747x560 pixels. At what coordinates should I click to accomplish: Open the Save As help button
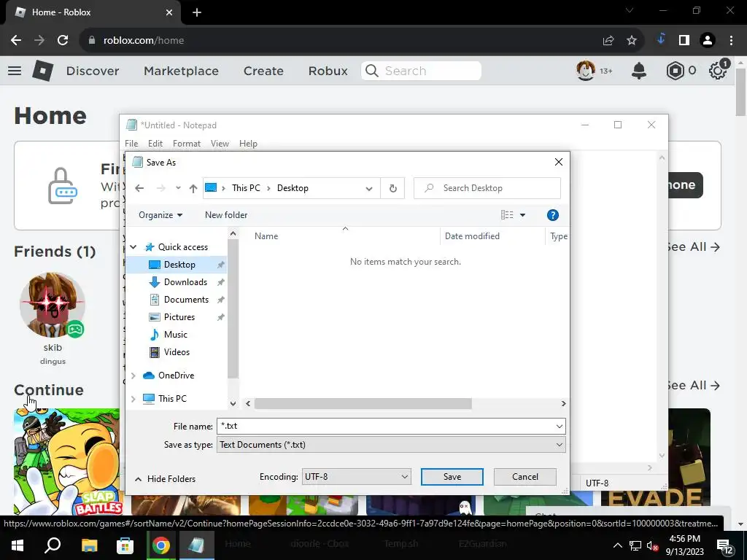click(x=553, y=215)
